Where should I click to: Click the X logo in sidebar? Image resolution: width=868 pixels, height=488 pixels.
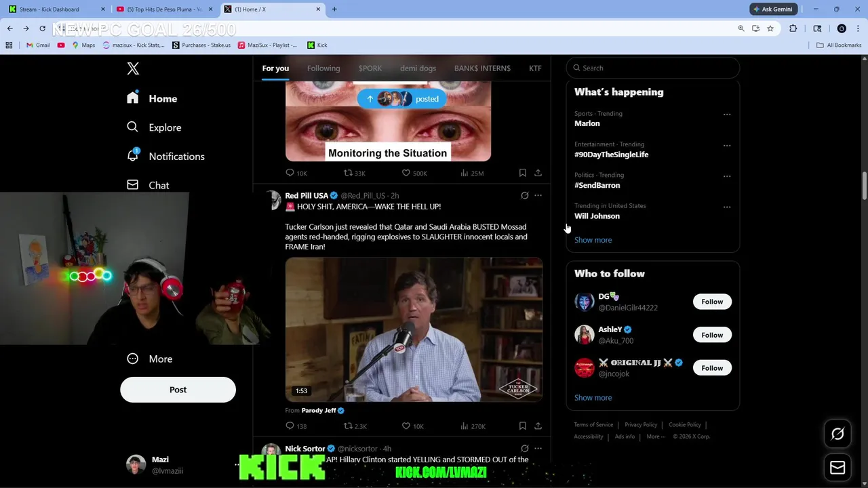point(133,68)
